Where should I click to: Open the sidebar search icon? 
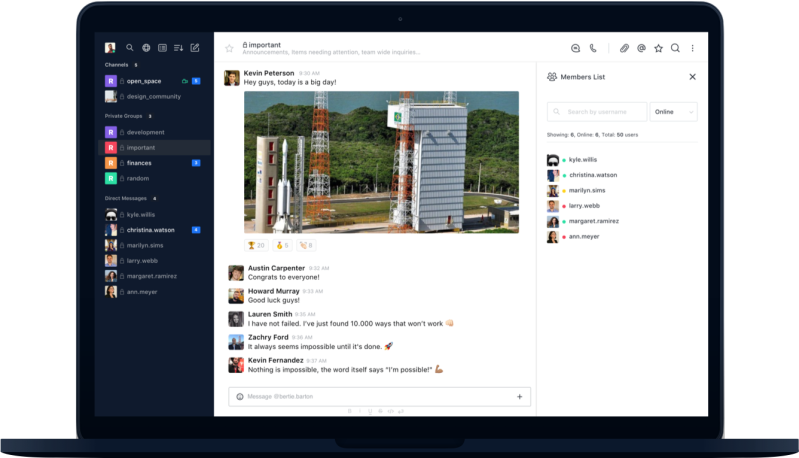tap(129, 48)
